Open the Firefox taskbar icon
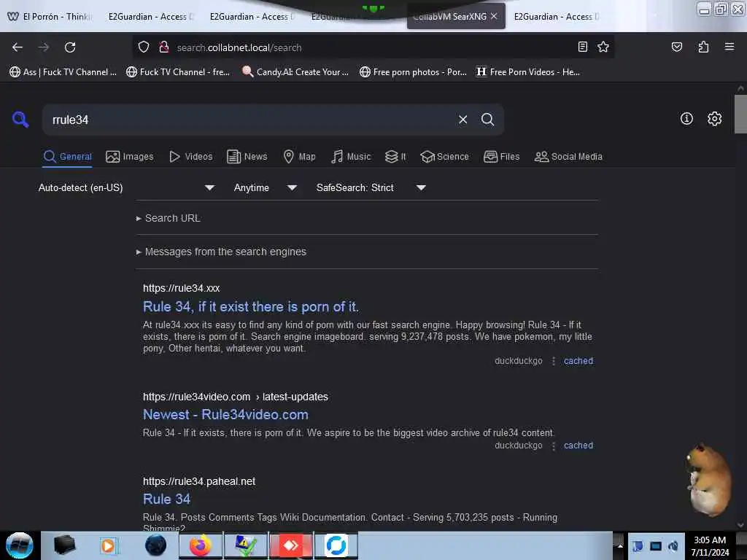 (x=200, y=545)
